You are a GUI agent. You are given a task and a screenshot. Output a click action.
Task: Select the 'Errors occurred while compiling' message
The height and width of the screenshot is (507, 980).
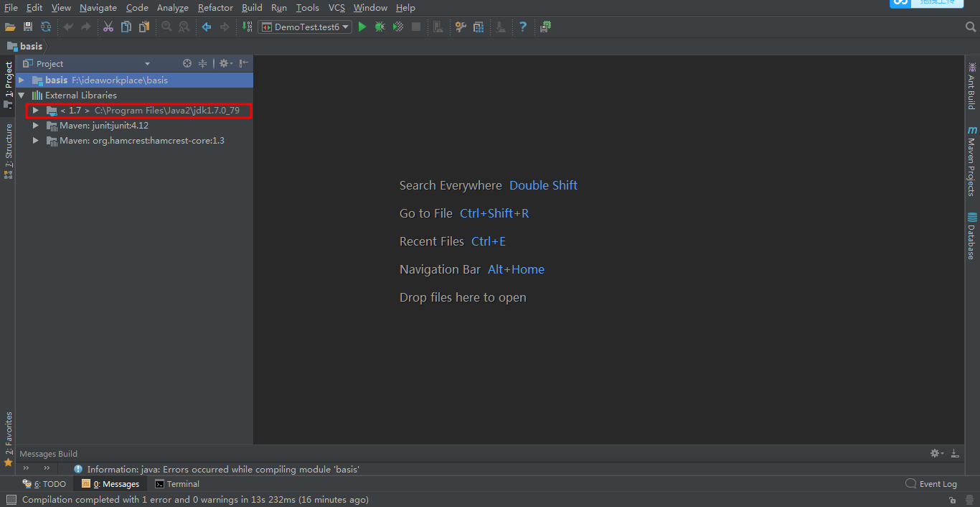click(x=223, y=469)
